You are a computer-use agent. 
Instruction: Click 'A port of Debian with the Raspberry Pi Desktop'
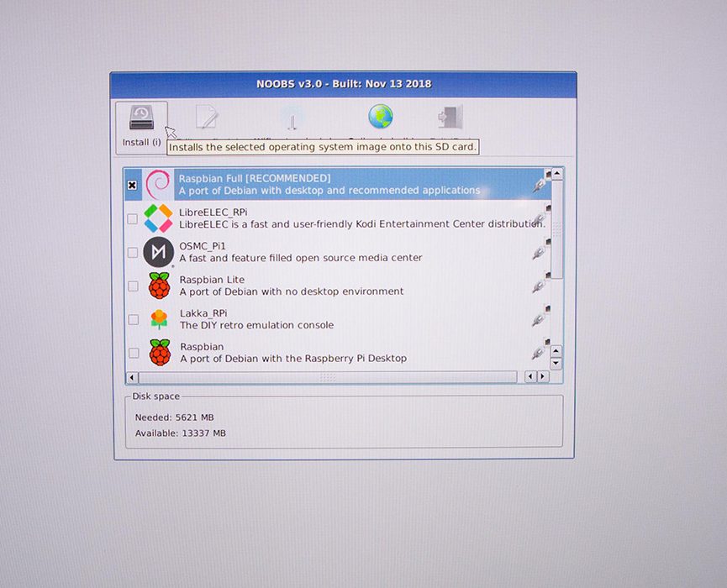pyautogui.click(x=293, y=359)
